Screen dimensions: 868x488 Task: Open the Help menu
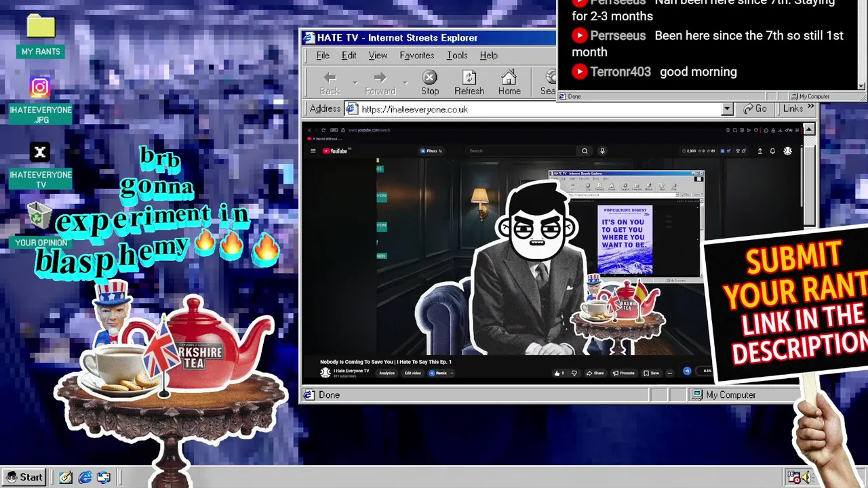tap(488, 56)
